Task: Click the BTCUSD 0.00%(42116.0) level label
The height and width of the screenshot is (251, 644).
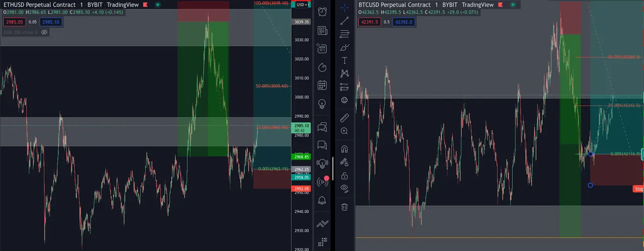Action: [625, 154]
